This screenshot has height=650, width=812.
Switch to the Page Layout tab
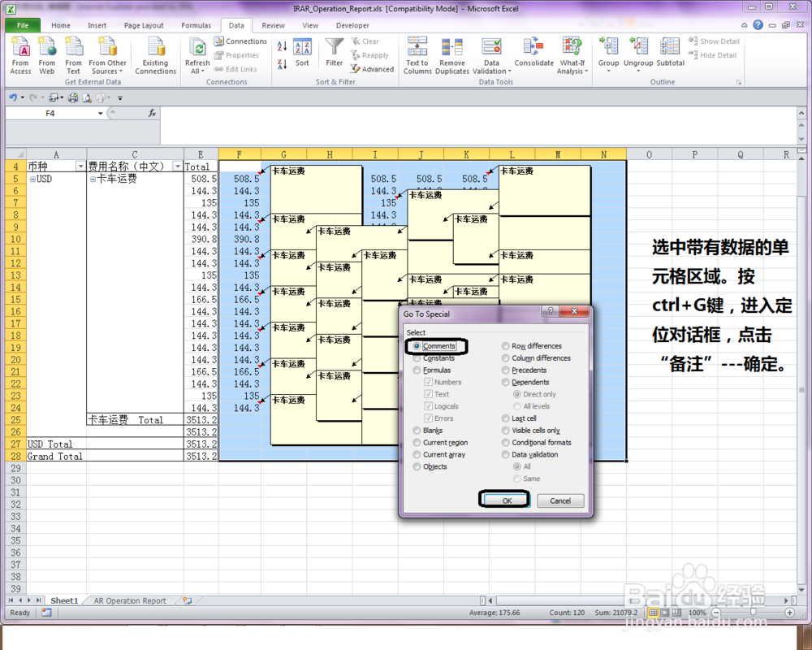[144, 25]
